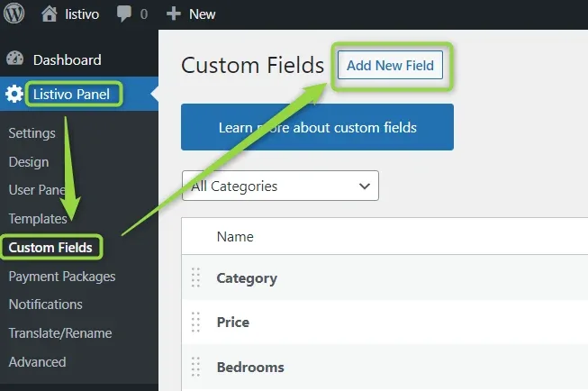This screenshot has height=391, width=588.
Task: Click the drag handle beside Bedrooms
Action: pos(195,367)
